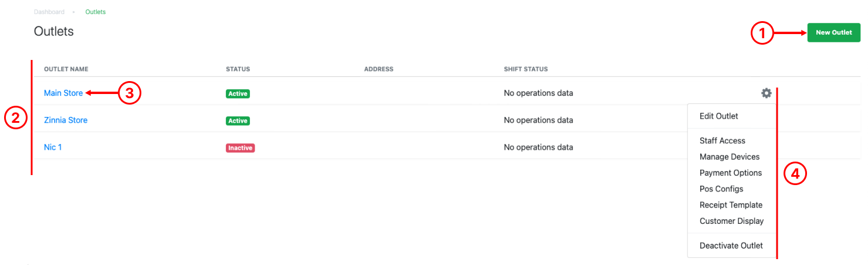The width and height of the screenshot is (868, 265).
Task: Click the Outlets breadcrumb item
Action: 96,12
